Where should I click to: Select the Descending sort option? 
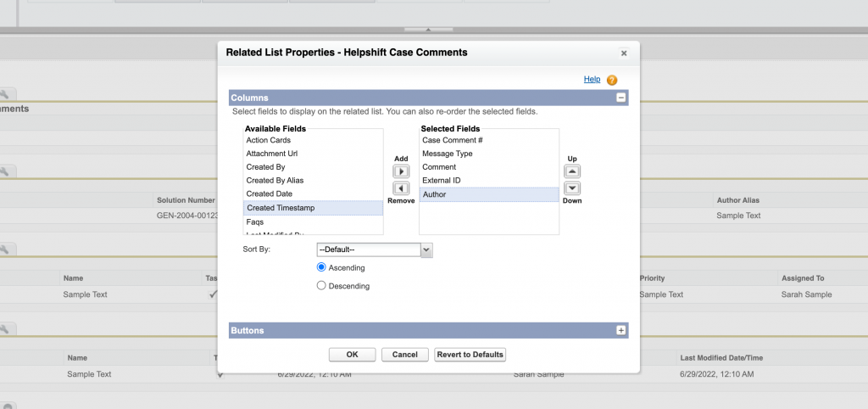321,286
